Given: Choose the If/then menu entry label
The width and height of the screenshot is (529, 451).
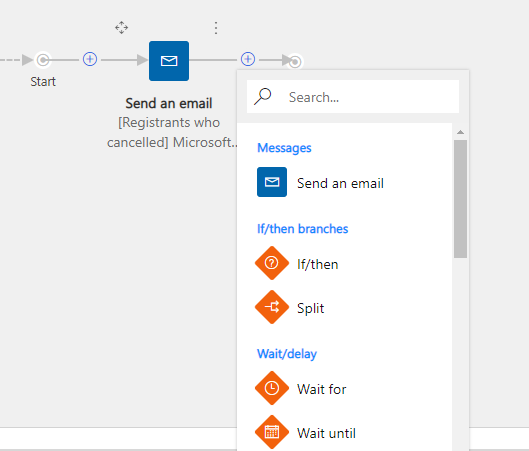Looking at the screenshot, I should click(x=317, y=264).
